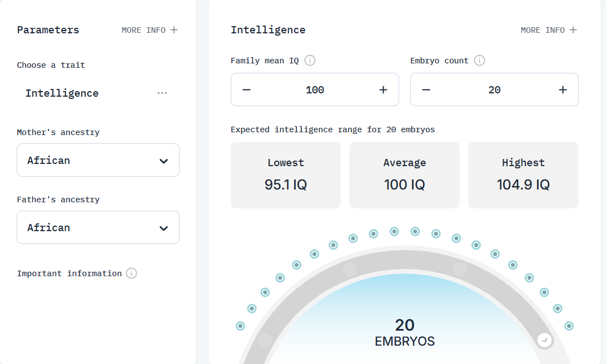Screen dimensions: 606x364
Task: Click Family mean IQ value 100
Action: coord(315,90)
